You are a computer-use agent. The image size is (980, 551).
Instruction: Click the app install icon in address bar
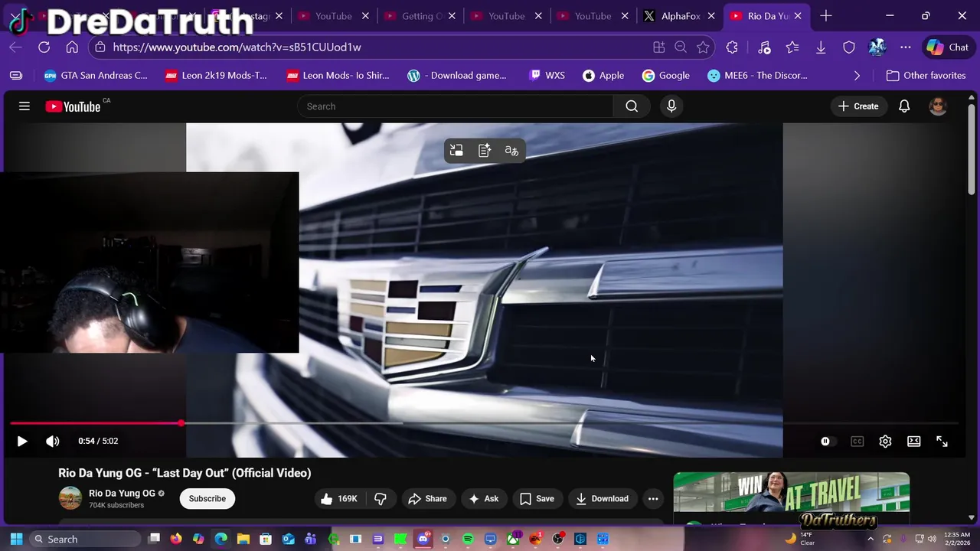pyautogui.click(x=658, y=47)
